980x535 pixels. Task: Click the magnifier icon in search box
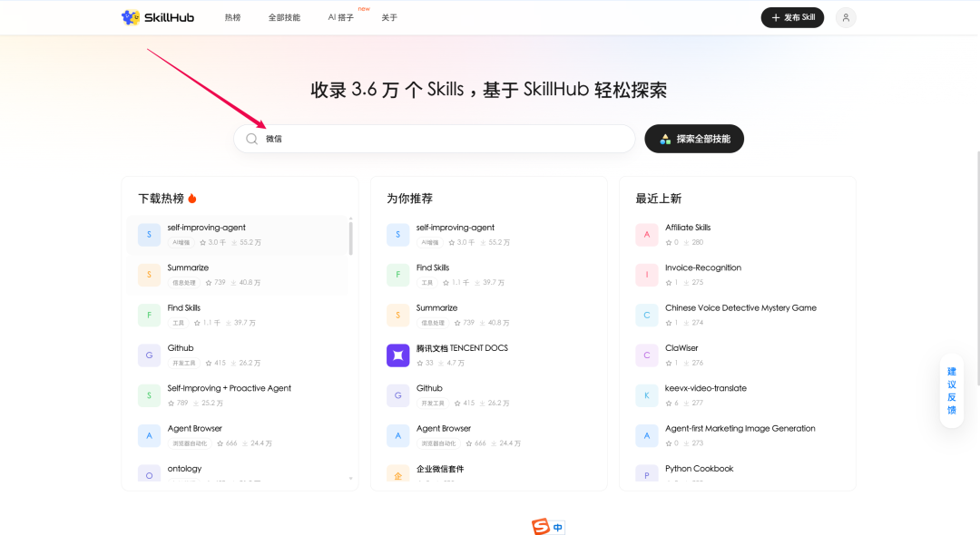coord(252,139)
